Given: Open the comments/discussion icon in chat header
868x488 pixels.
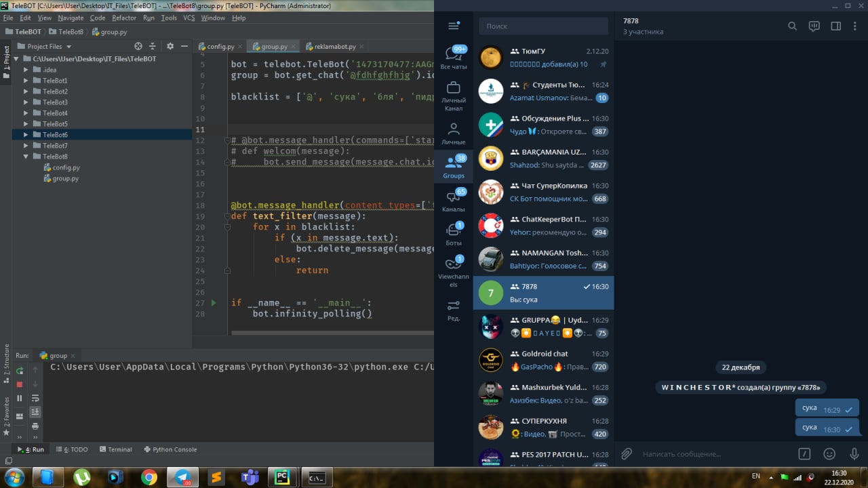Looking at the screenshot, I should (814, 26).
